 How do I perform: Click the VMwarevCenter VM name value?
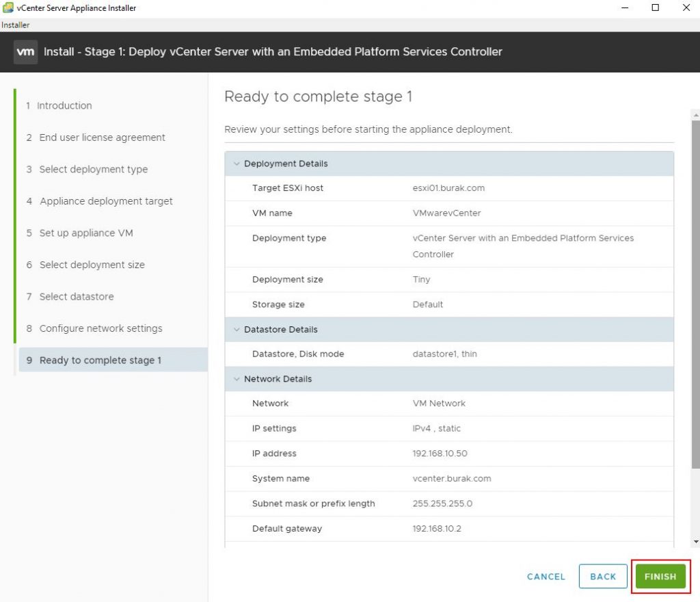coord(447,213)
